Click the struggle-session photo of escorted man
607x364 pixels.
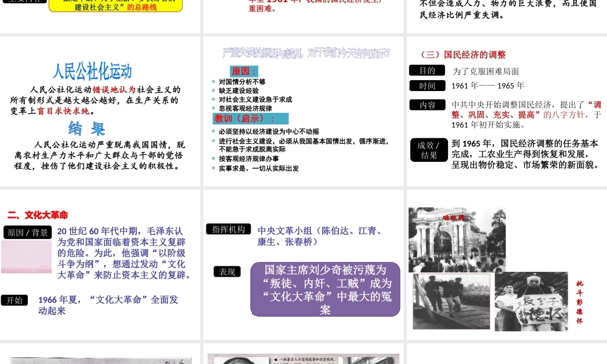[452, 302]
